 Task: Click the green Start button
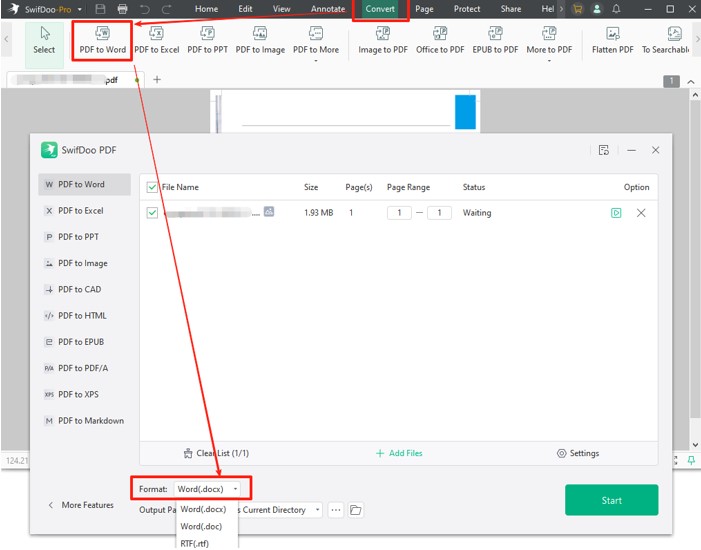tap(611, 500)
